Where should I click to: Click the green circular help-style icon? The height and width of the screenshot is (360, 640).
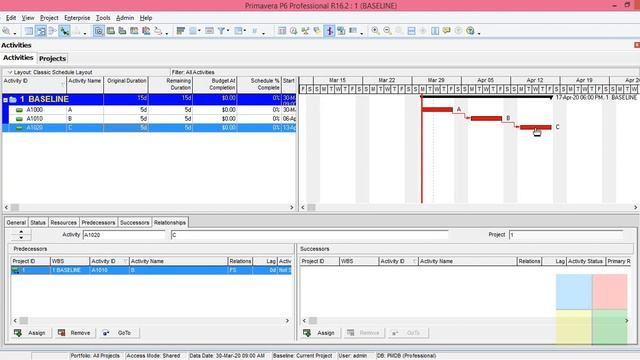(x=470, y=31)
